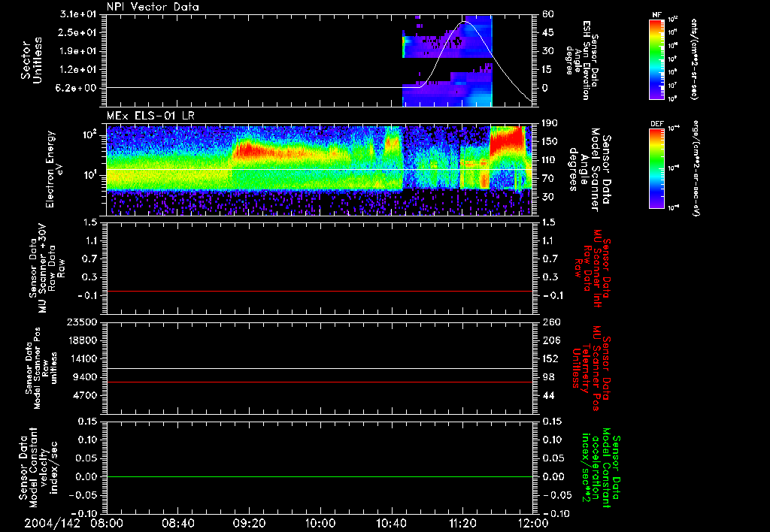The image size is (770, 532).
Task: Click the green velocity line in bottom panel
Action: click(320, 476)
